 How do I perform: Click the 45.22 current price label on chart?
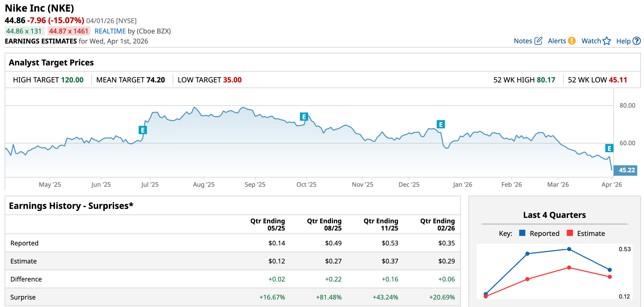coord(626,170)
